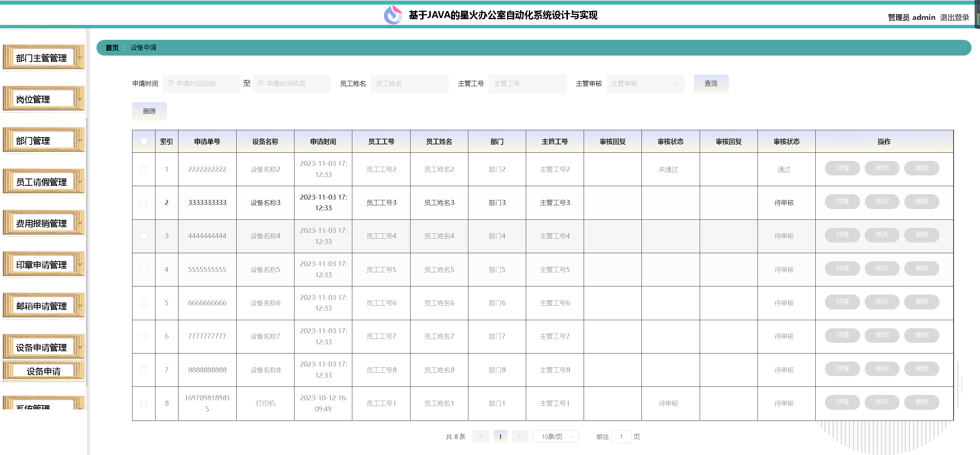
Task: Check the row with 申请单号 3333333333
Action: coord(144,202)
